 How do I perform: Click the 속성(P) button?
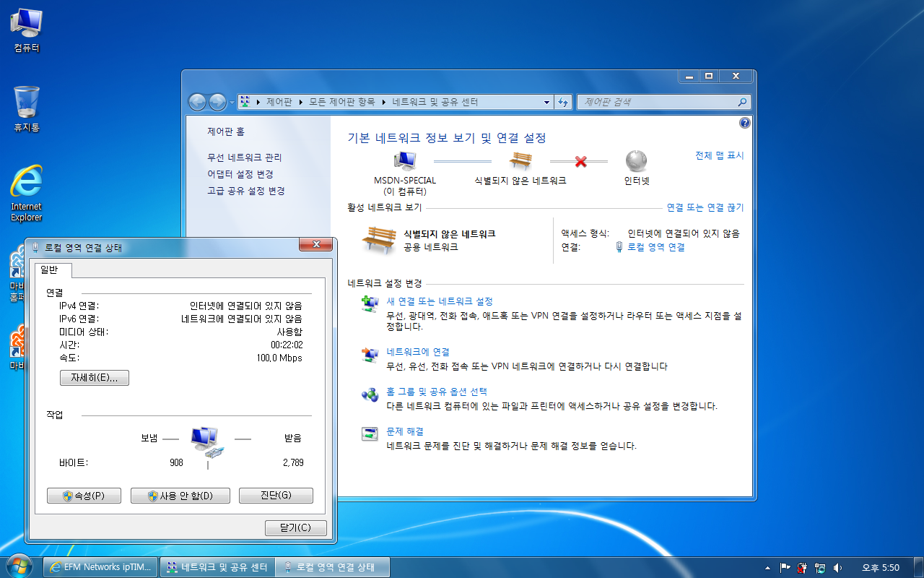point(84,496)
